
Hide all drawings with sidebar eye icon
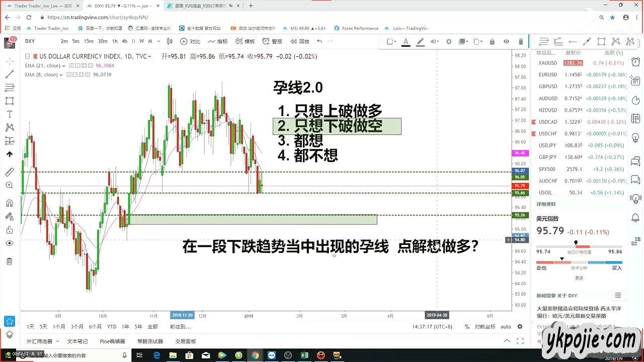click(x=10, y=243)
